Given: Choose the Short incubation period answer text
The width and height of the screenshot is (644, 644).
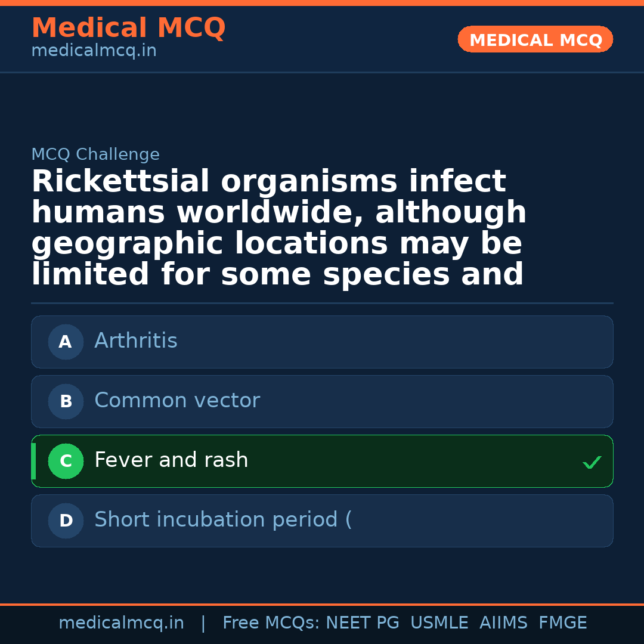Looking at the screenshot, I should click(223, 520).
